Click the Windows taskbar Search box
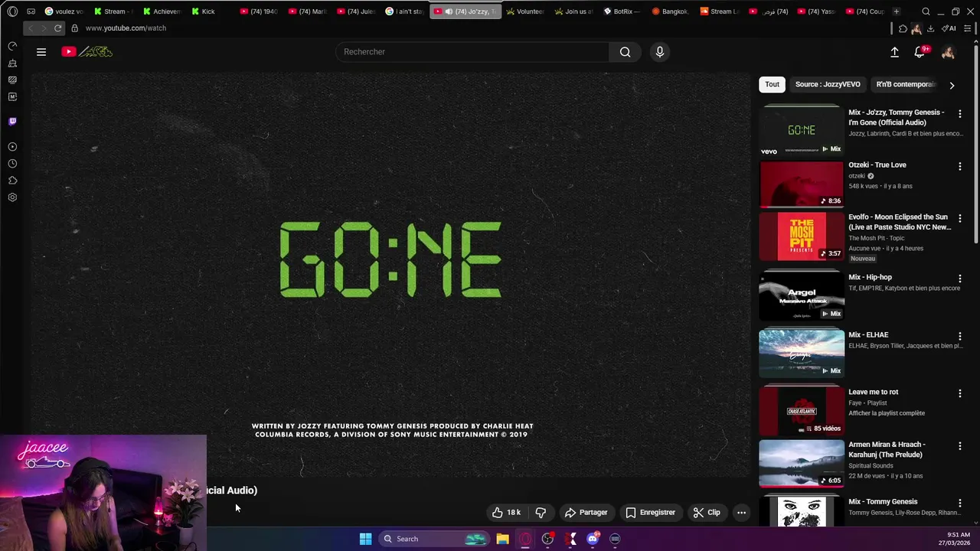The image size is (980, 551). coord(434,539)
